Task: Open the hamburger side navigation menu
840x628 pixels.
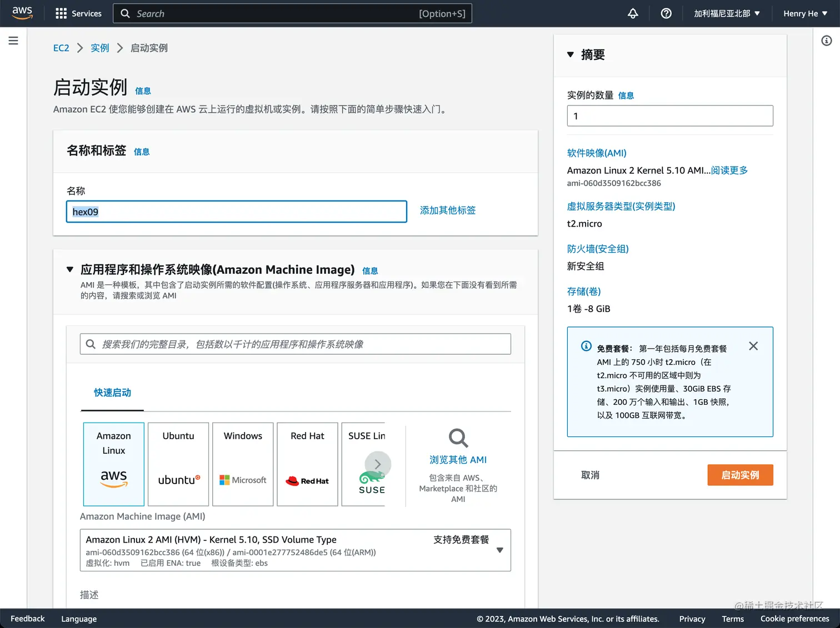Action: pyautogui.click(x=13, y=41)
